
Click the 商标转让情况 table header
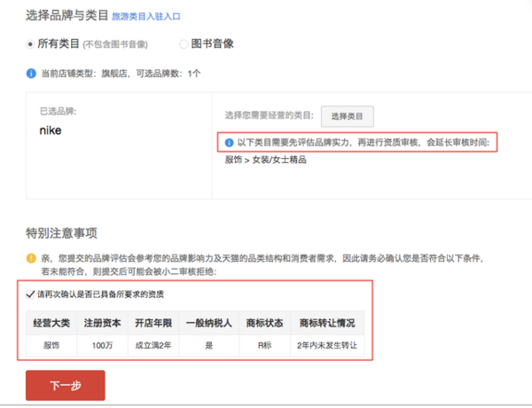(327, 323)
